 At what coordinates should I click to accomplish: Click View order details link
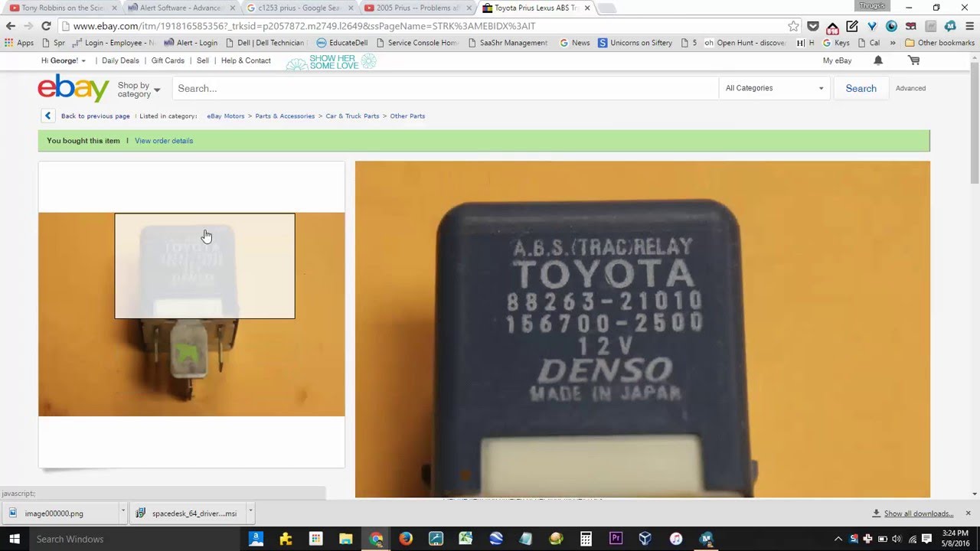coord(164,141)
